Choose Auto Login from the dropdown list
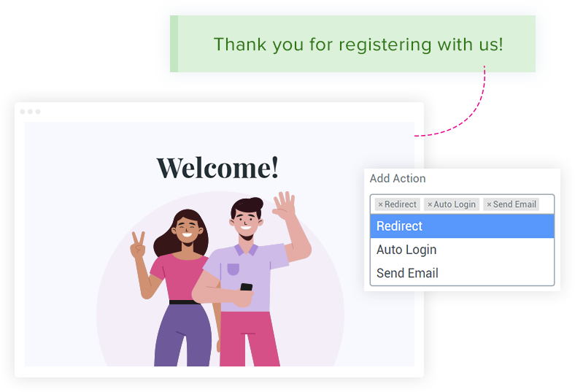Screen dimensions: 575x392 coord(462,250)
